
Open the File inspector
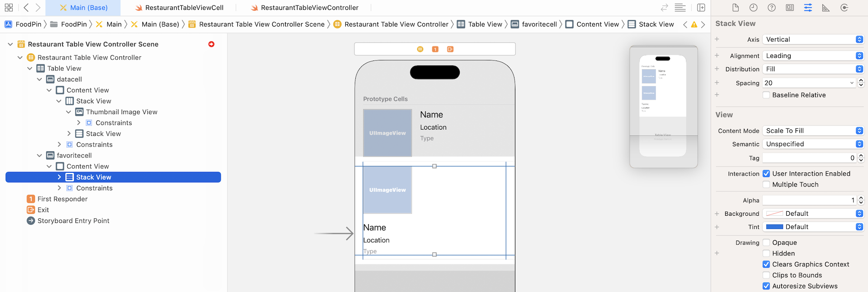coord(736,8)
